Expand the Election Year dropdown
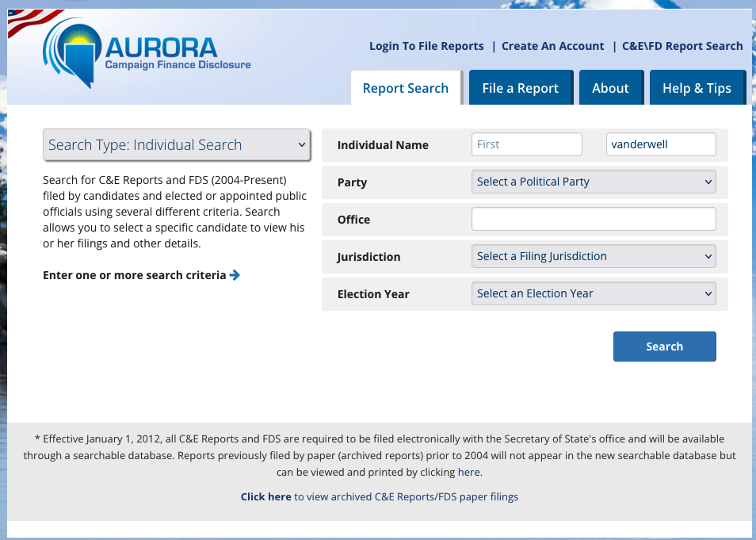 [x=594, y=293]
